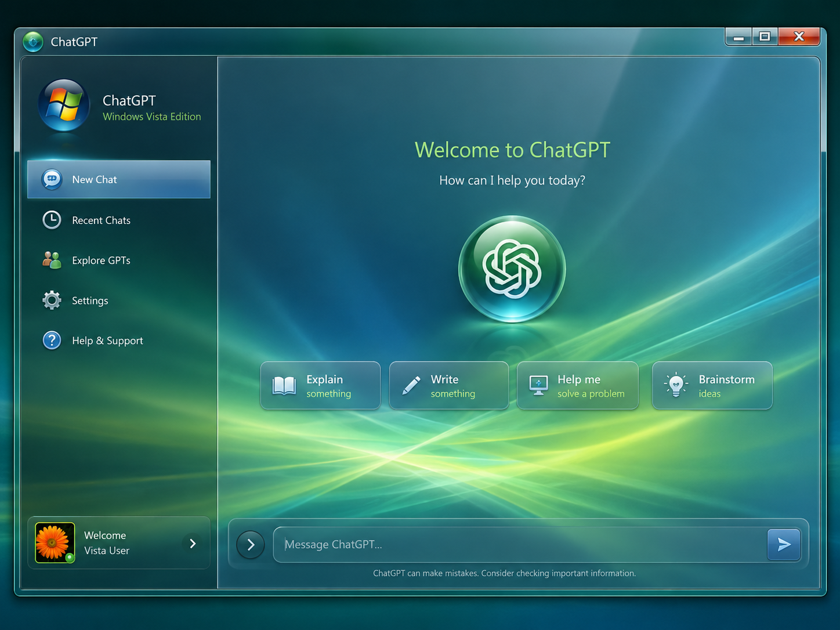Click the Settings gear icon
This screenshot has width=840, height=630.
pyautogui.click(x=52, y=300)
